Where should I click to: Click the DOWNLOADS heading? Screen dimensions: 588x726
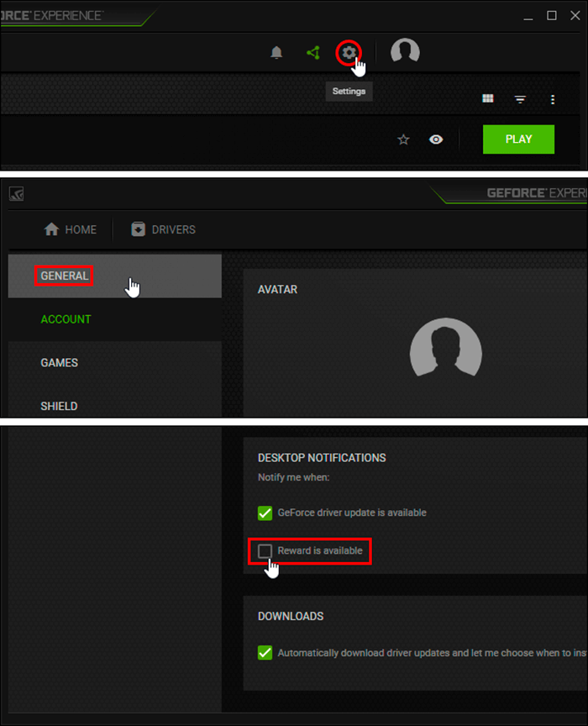[x=291, y=616]
